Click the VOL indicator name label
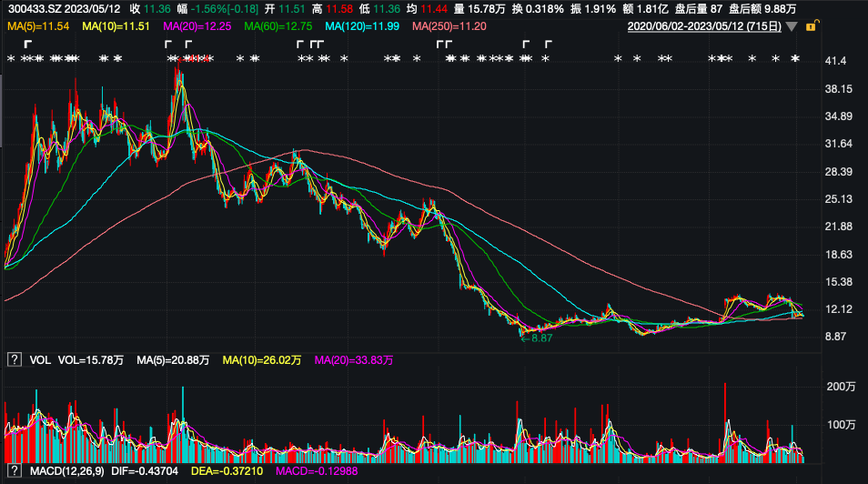 point(40,360)
